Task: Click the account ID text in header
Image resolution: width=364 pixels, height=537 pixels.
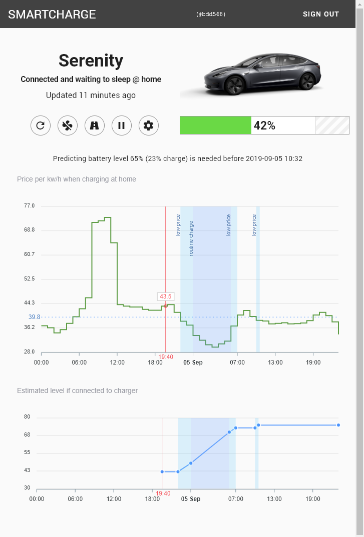Action: [x=211, y=14]
